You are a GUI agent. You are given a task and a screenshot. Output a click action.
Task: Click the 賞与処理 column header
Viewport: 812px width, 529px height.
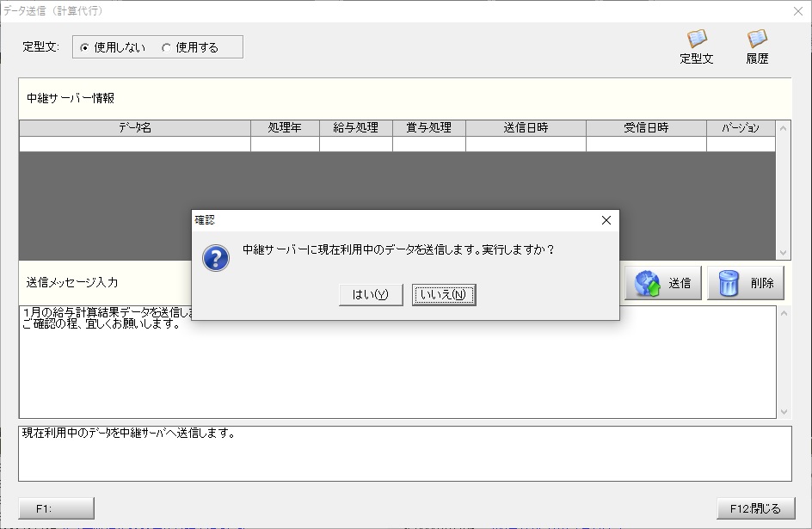click(428, 128)
